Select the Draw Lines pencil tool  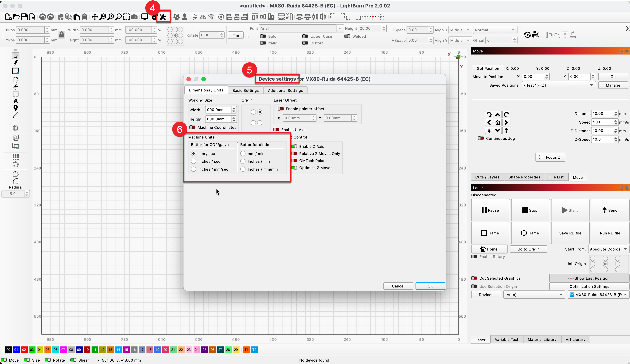coord(16,63)
